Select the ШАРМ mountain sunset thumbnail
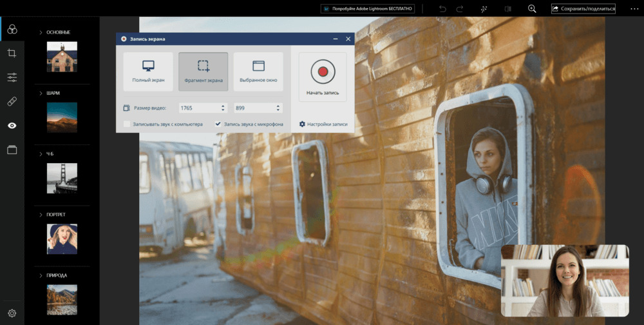The width and height of the screenshot is (644, 325). point(62,117)
